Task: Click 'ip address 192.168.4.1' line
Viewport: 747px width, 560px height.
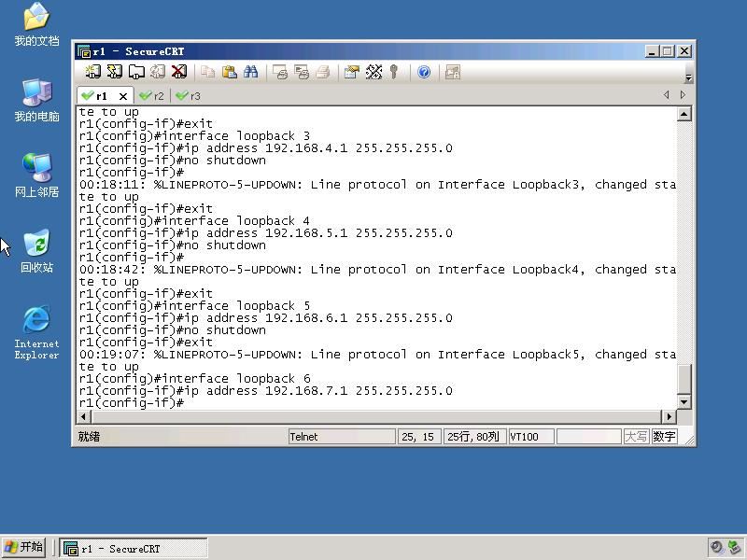Action: 266,148
